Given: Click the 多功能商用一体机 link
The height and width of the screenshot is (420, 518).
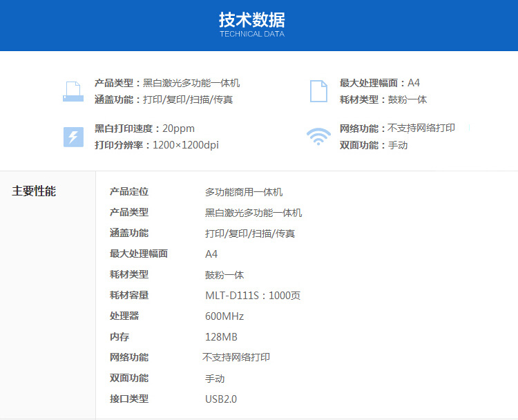Looking at the screenshot, I should tap(244, 192).
